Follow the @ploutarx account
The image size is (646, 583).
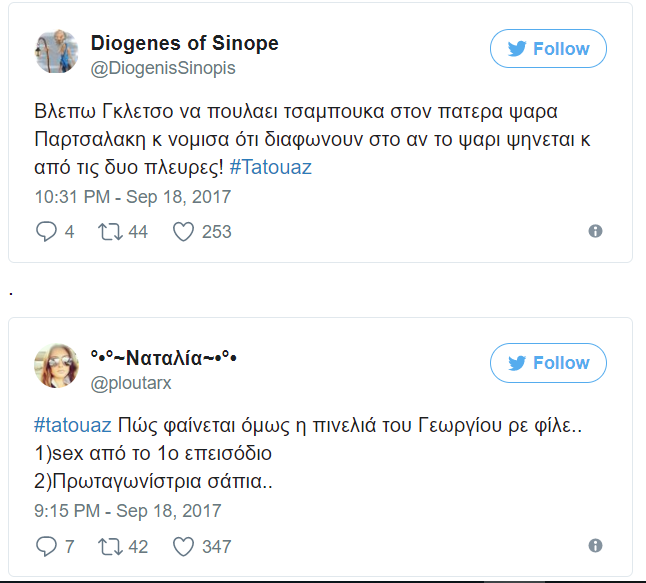tap(548, 363)
